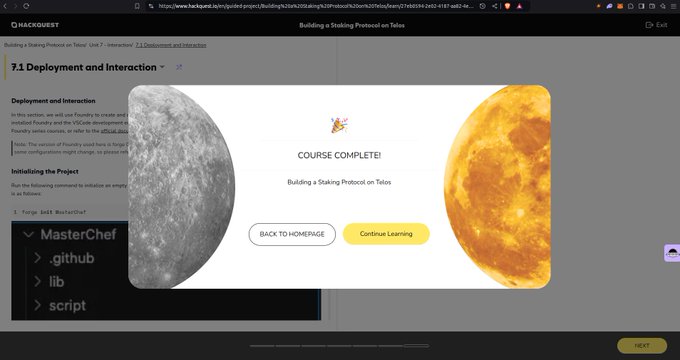Open the Brave Shields lion icon
The image size is (680, 360).
tap(507, 6)
